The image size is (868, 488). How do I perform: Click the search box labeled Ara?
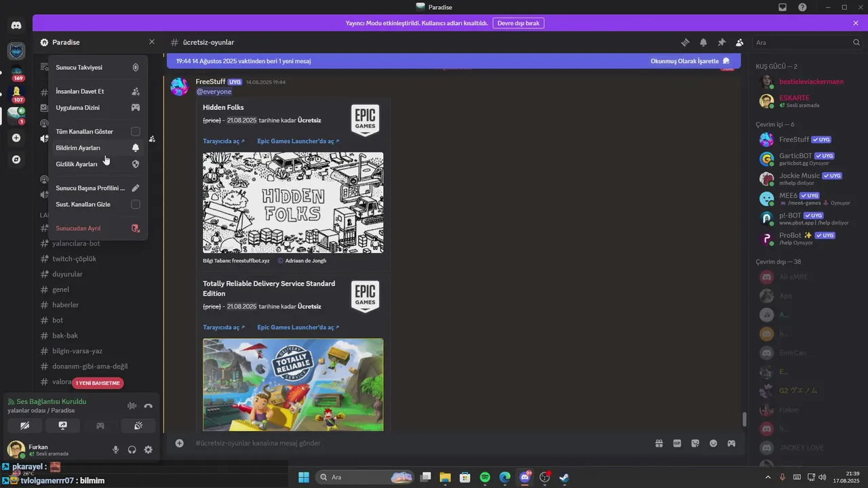tap(807, 42)
